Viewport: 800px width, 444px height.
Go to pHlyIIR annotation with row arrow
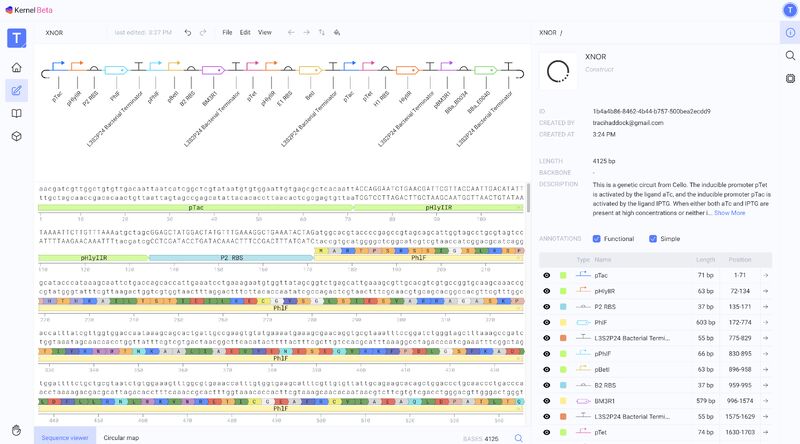click(765, 291)
